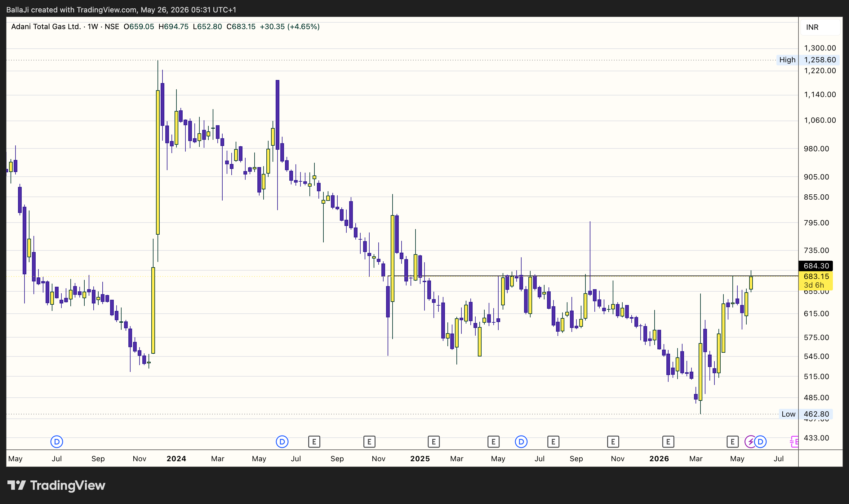Click the dividend marker around June 2024
Viewport: 849px width, 504px height.
tap(282, 442)
